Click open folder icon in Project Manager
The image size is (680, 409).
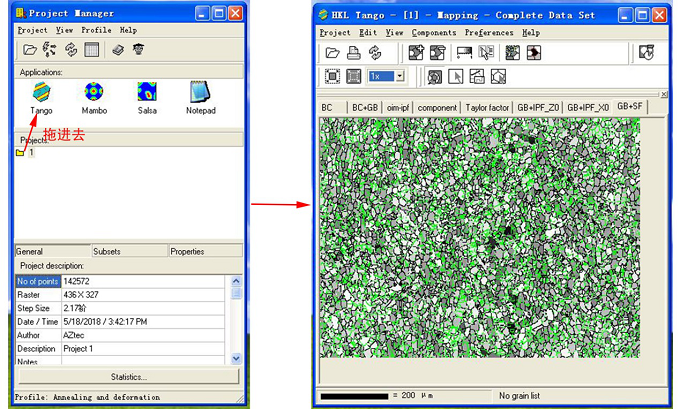click(x=30, y=50)
